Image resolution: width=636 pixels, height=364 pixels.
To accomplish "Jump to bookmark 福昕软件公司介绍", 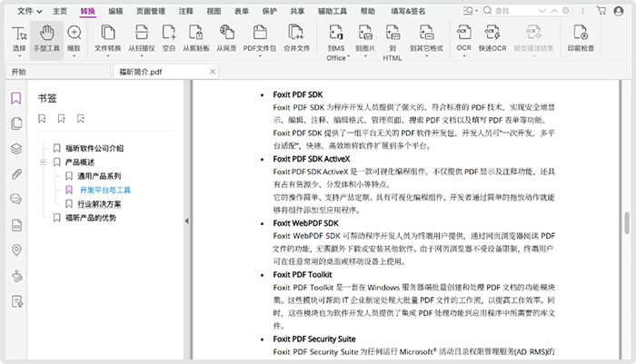I will click(94, 148).
